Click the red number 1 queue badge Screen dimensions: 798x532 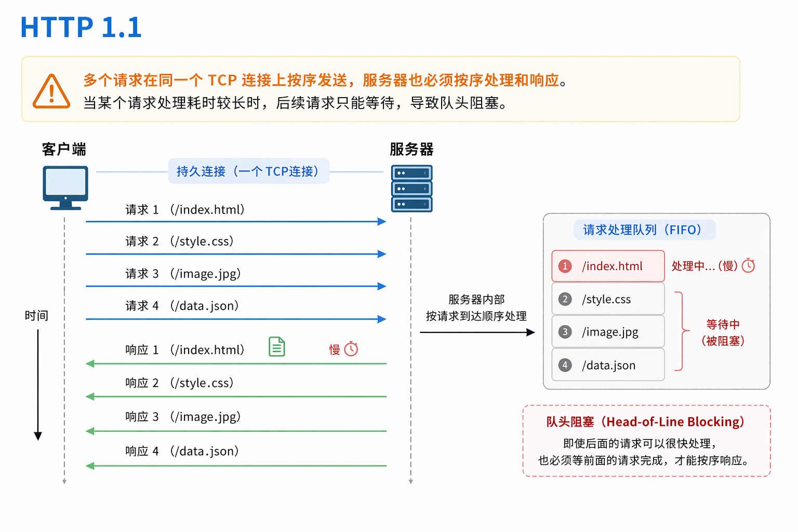click(565, 266)
